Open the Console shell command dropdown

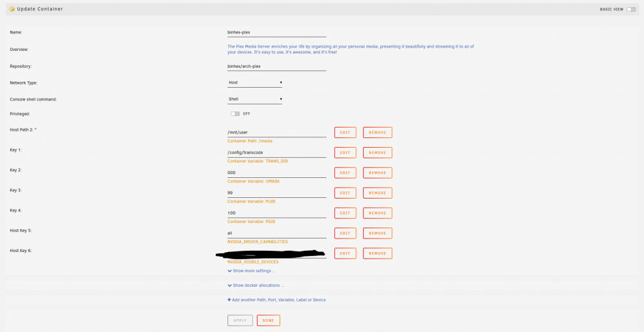[255, 99]
